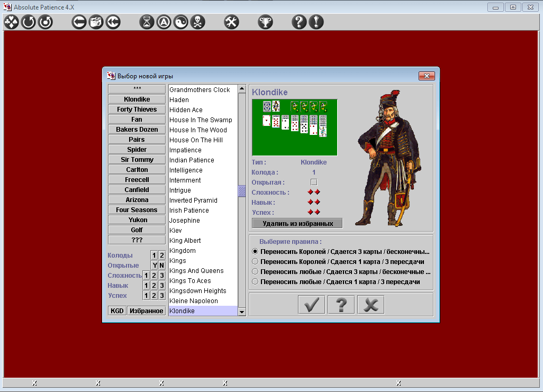Click the Удалить из избранных button
This screenshot has height=392, width=543.
coord(297,223)
